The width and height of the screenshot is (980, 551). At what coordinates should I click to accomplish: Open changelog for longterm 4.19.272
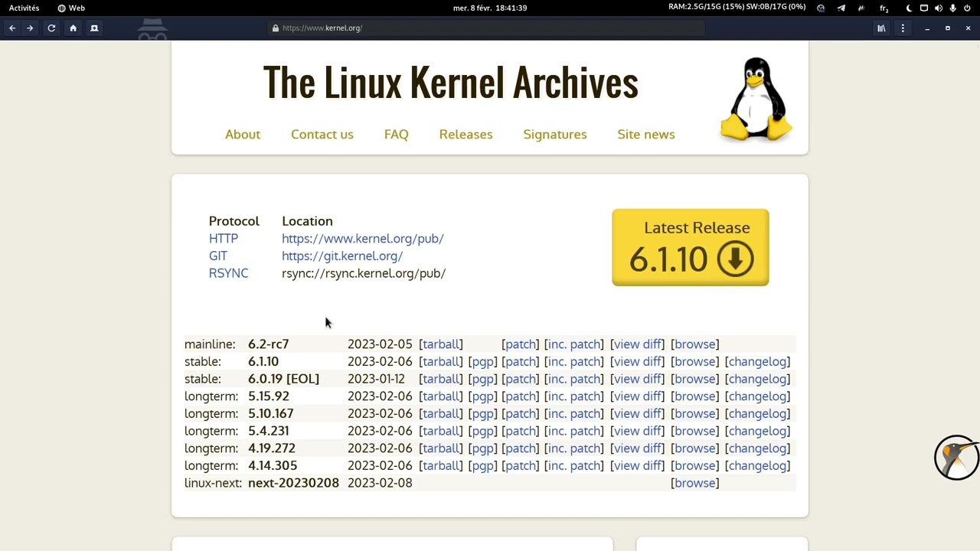tap(758, 448)
